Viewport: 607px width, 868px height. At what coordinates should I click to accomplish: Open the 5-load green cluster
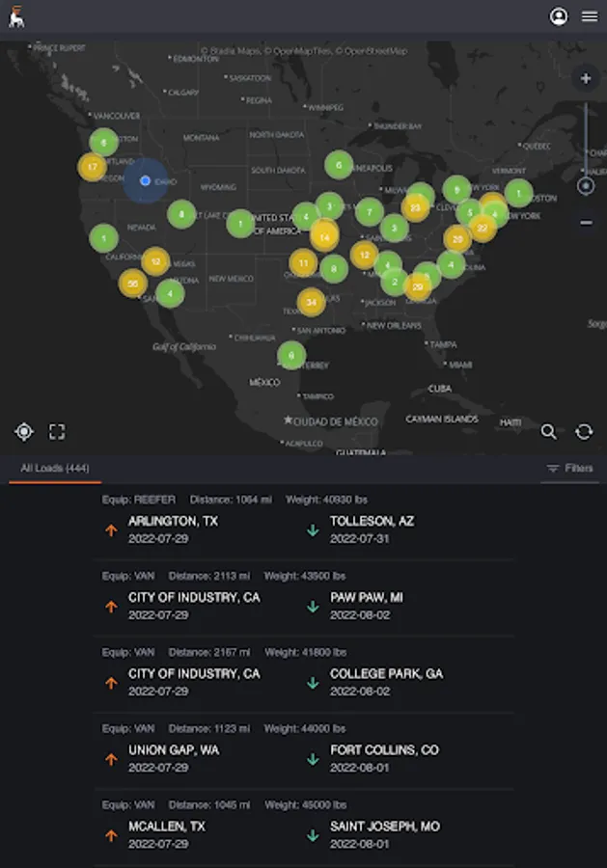[x=470, y=212]
